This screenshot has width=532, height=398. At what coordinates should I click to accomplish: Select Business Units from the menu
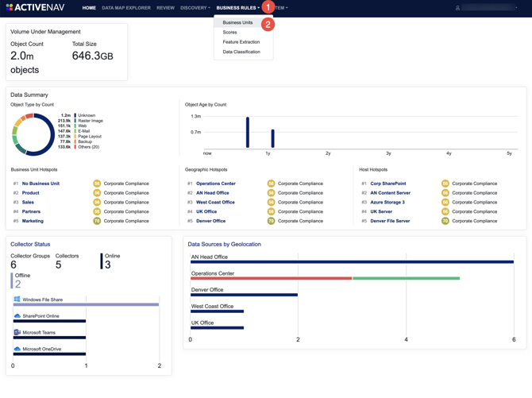[237, 22]
